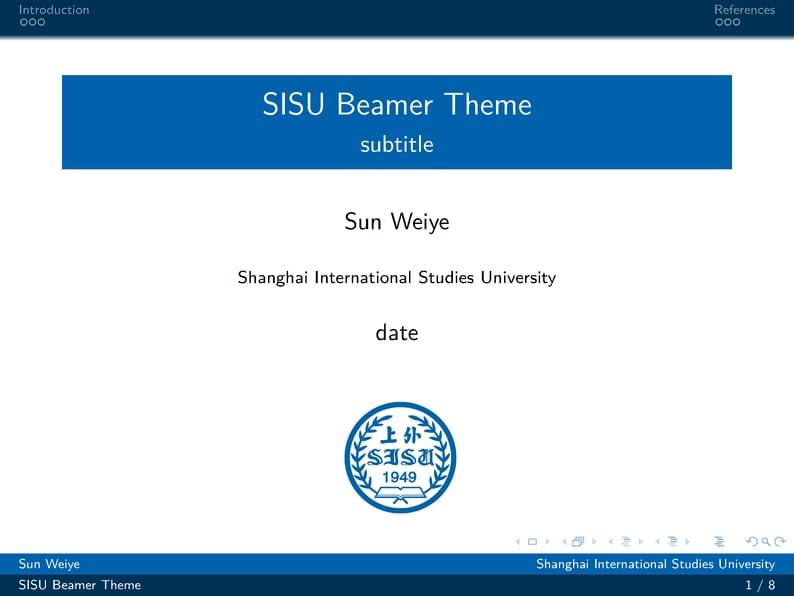Click the slide rectangle navigation icon
The height and width of the screenshot is (596, 794).
532,542
